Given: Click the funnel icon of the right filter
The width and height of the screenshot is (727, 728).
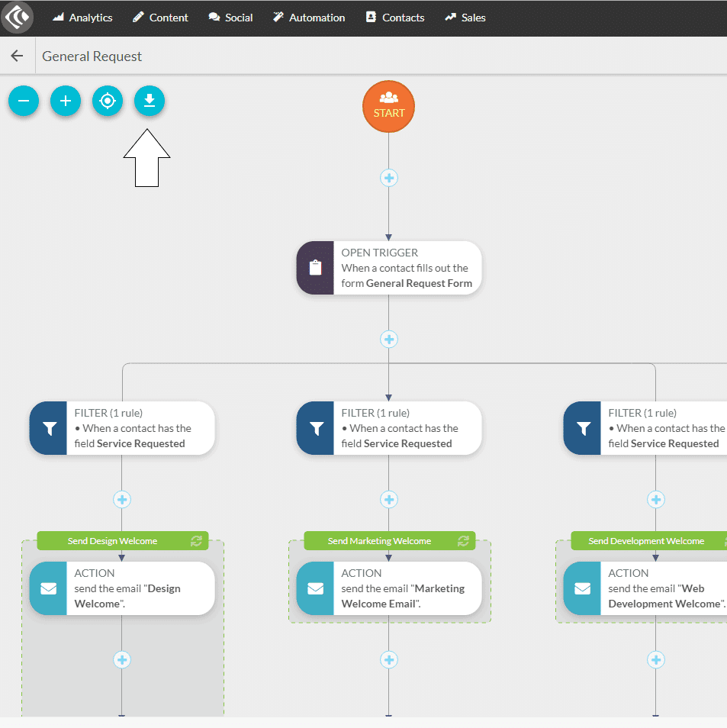Looking at the screenshot, I should tap(582, 428).
